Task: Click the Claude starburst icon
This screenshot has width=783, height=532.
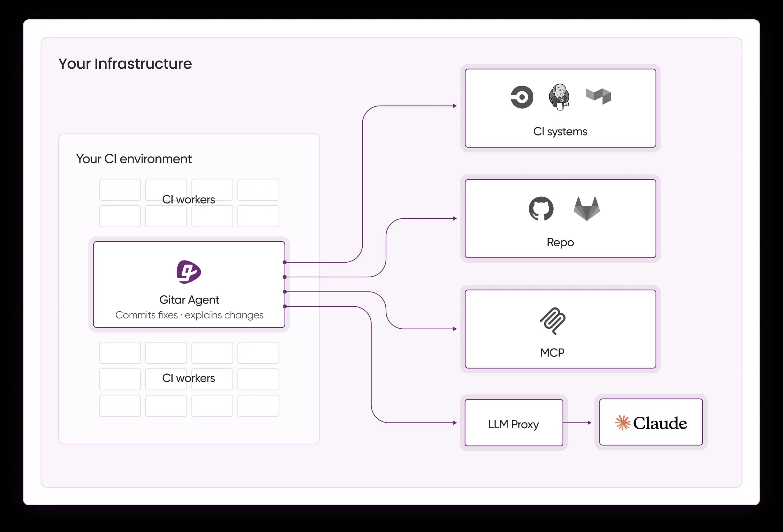Action: (623, 422)
